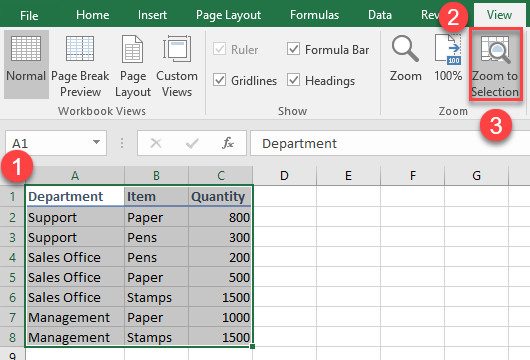The height and width of the screenshot is (360, 530).
Task: Select row 5 header
Action: click(x=13, y=278)
